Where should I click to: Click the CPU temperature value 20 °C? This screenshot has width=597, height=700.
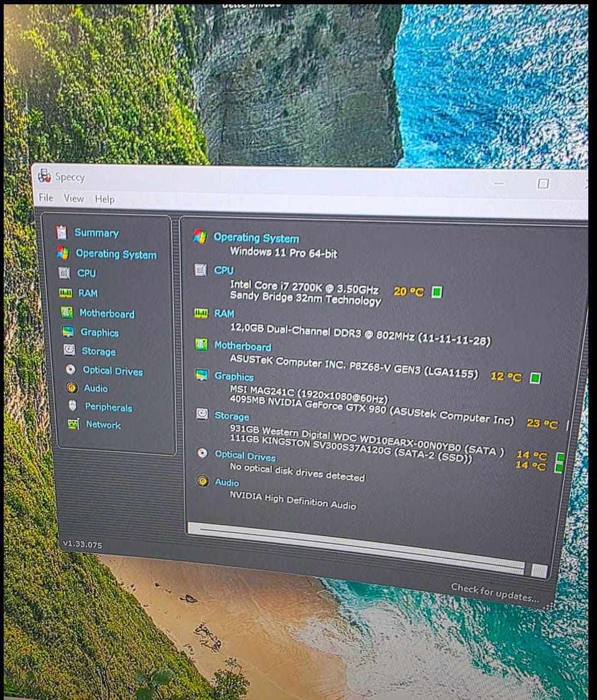coord(409,292)
